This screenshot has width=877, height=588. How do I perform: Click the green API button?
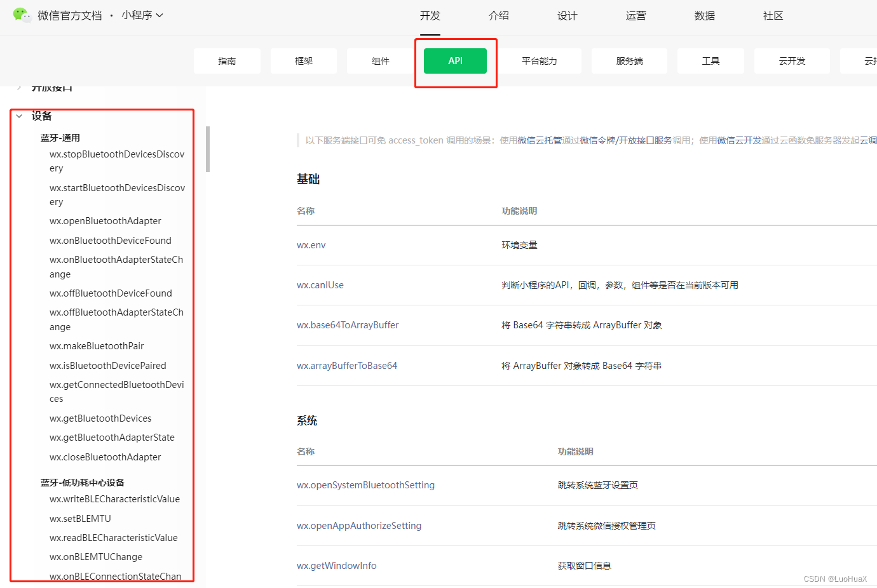[456, 61]
